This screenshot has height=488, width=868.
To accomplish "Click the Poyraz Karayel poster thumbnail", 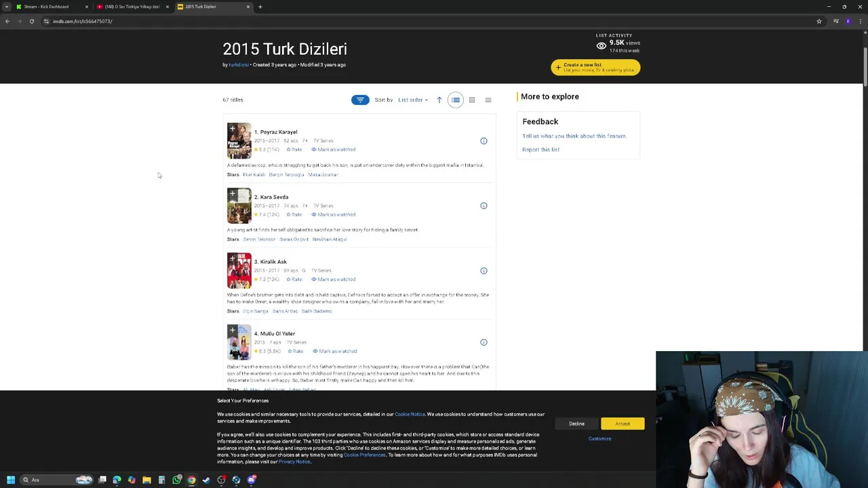I will pyautogui.click(x=239, y=141).
